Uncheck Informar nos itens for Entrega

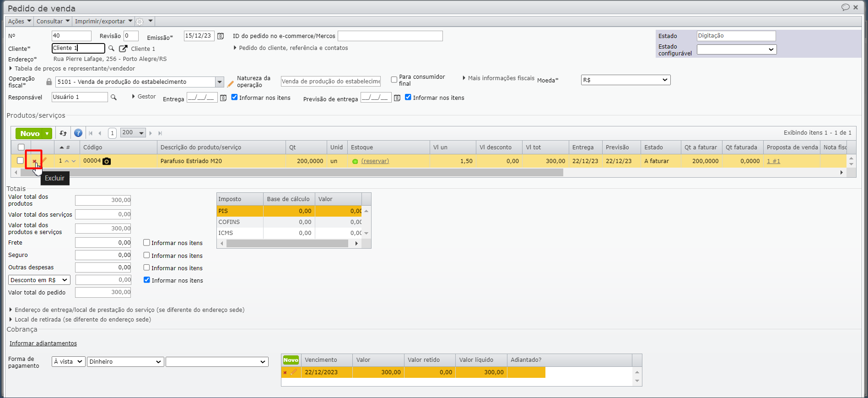tap(234, 97)
